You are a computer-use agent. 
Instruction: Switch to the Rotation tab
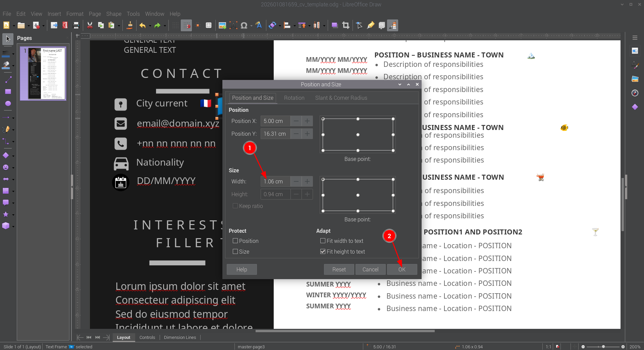pyautogui.click(x=294, y=98)
